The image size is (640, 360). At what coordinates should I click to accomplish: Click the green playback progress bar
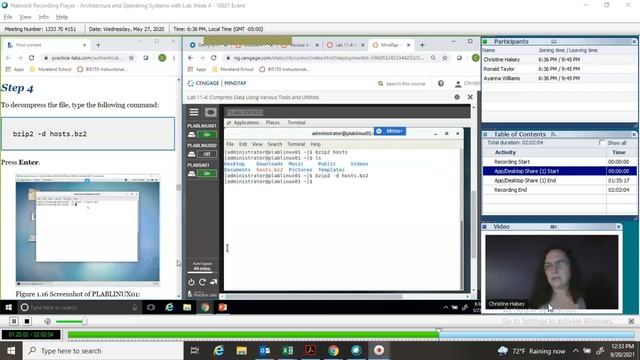tap(253, 335)
